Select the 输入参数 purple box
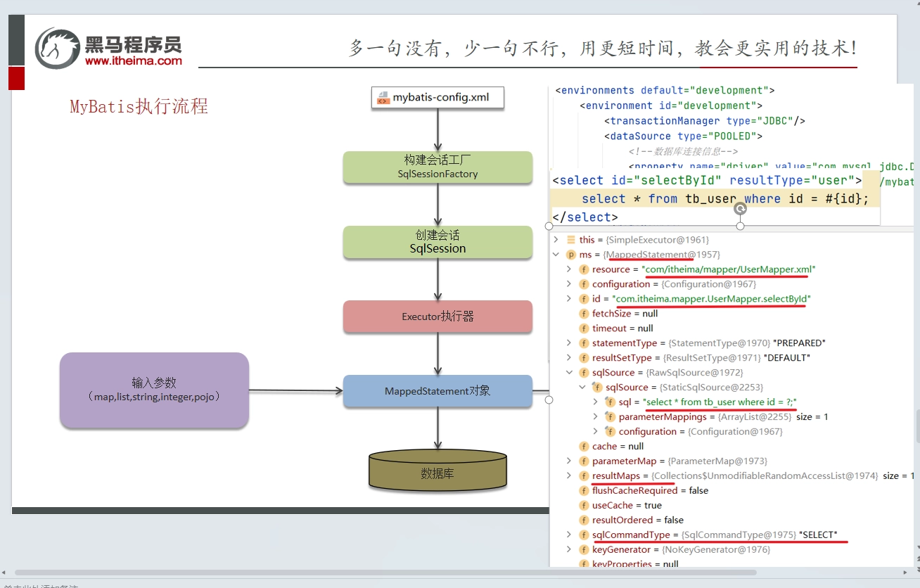 coord(154,390)
